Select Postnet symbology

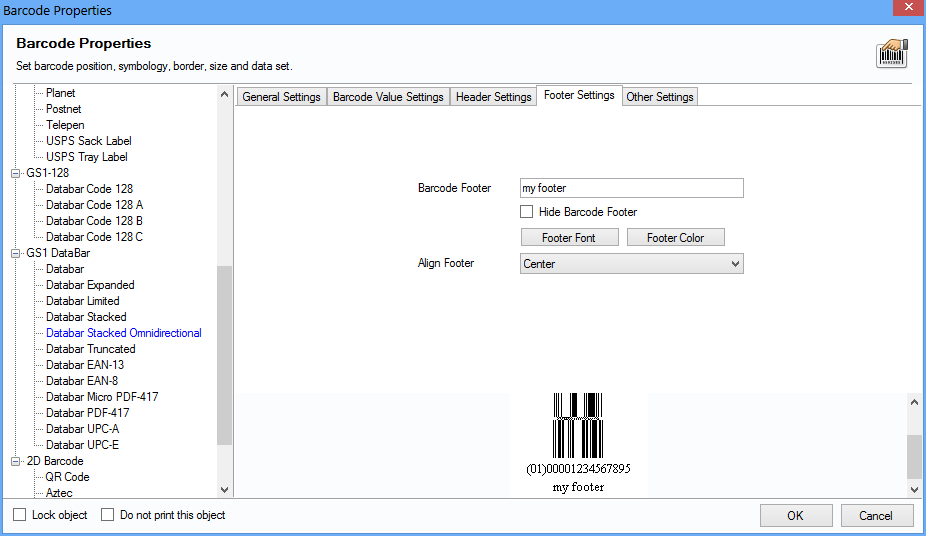point(64,109)
